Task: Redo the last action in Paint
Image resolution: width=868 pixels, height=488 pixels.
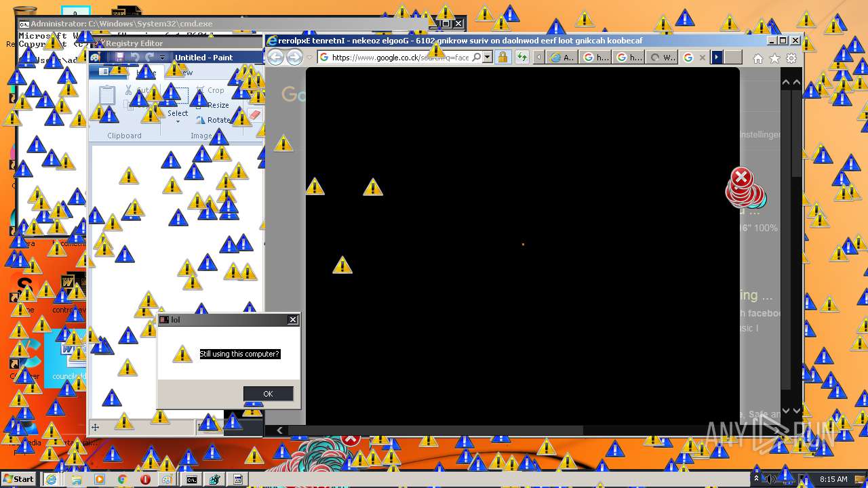Action: pos(149,58)
